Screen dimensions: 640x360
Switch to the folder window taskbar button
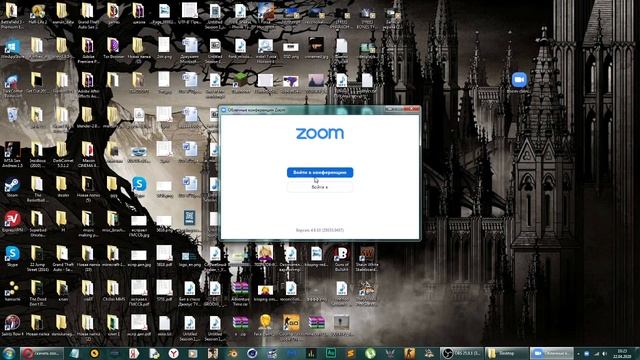click(x=506, y=353)
